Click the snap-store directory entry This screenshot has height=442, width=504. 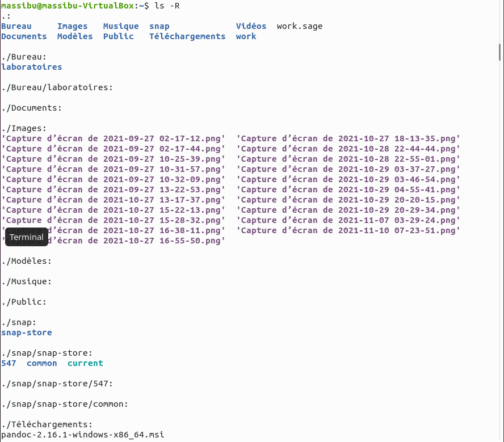(27, 333)
